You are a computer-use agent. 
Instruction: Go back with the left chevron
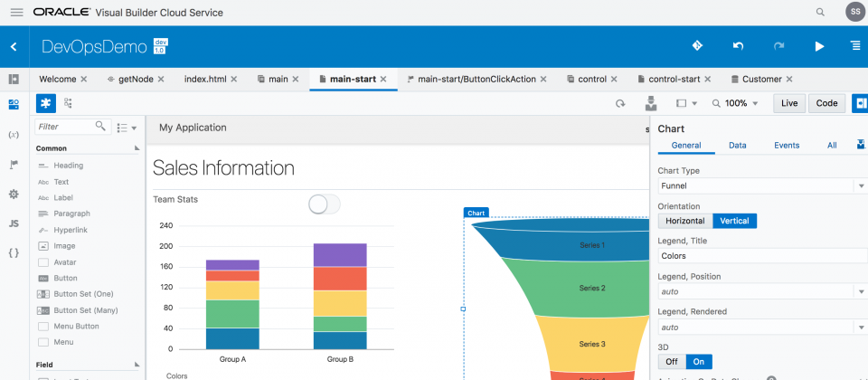point(14,47)
